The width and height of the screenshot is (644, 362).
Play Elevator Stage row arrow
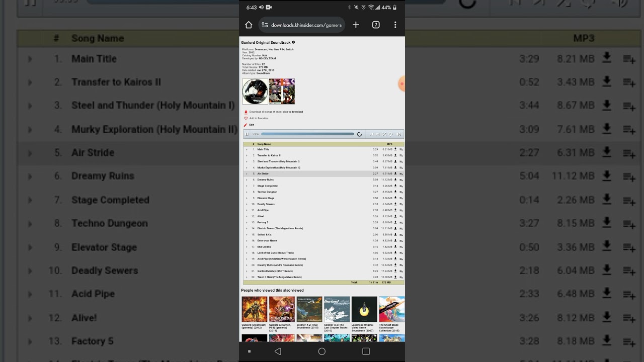click(x=247, y=198)
